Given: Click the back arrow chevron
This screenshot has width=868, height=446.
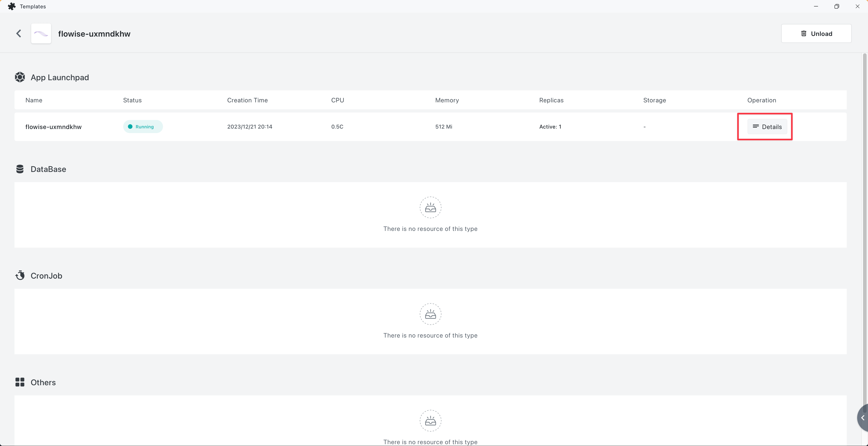Looking at the screenshot, I should (x=19, y=33).
